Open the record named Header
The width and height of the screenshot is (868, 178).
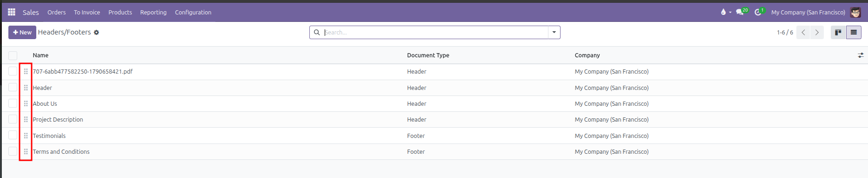click(42, 88)
